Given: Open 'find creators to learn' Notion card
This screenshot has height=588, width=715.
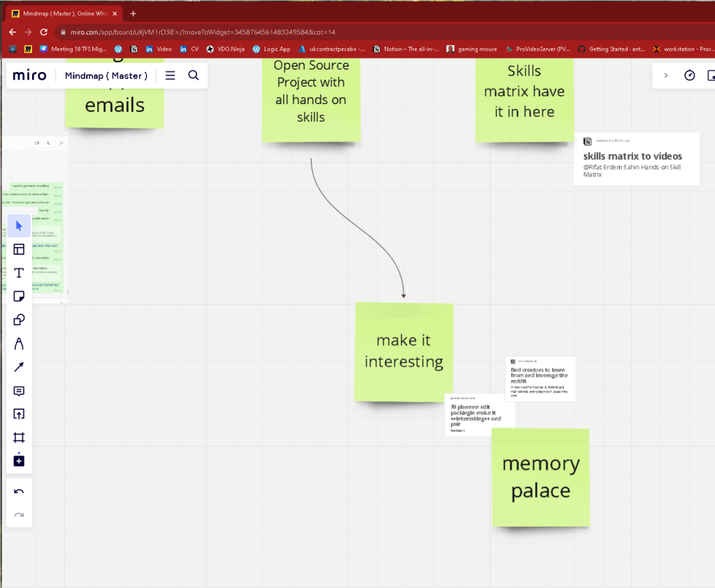Looking at the screenshot, I should 540,378.
